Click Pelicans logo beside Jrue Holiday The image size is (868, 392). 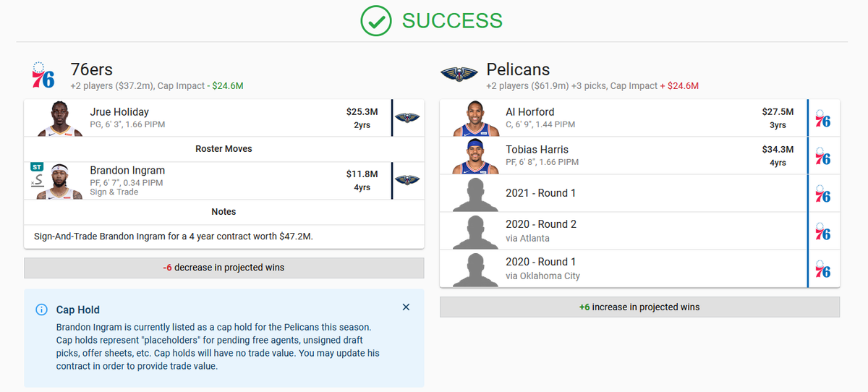pos(407,118)
